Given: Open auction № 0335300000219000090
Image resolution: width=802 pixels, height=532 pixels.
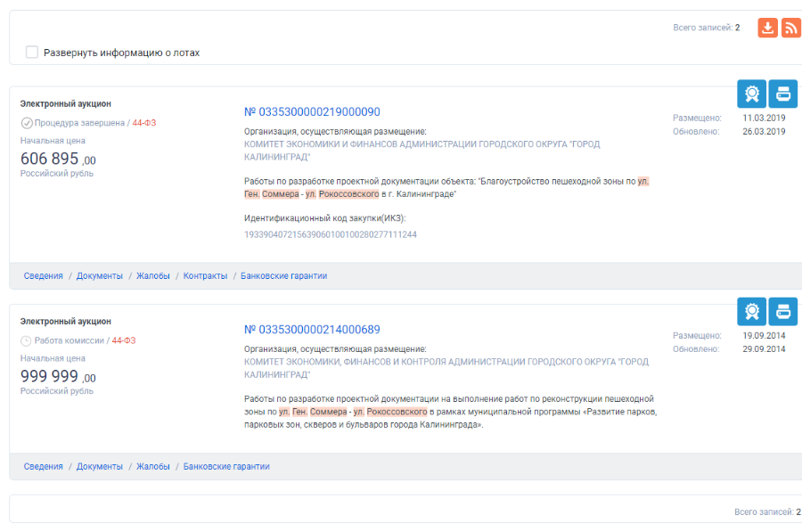Looking at the screenshot, I should 312,112.
